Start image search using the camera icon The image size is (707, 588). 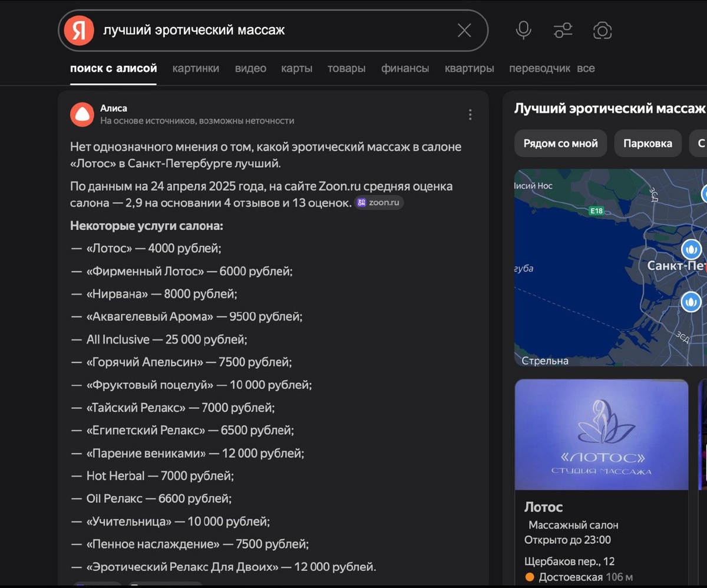click(602, 30)
